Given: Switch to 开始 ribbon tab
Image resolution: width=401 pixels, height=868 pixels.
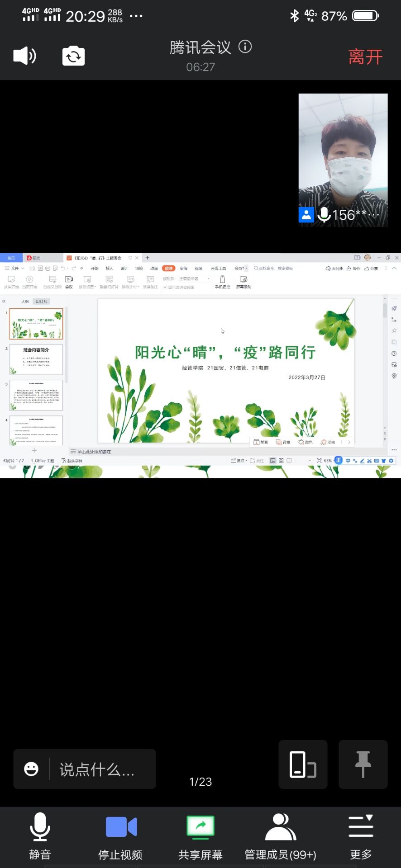Looking at the screenshot, I should pyautogui.click(x=95, y=268).
